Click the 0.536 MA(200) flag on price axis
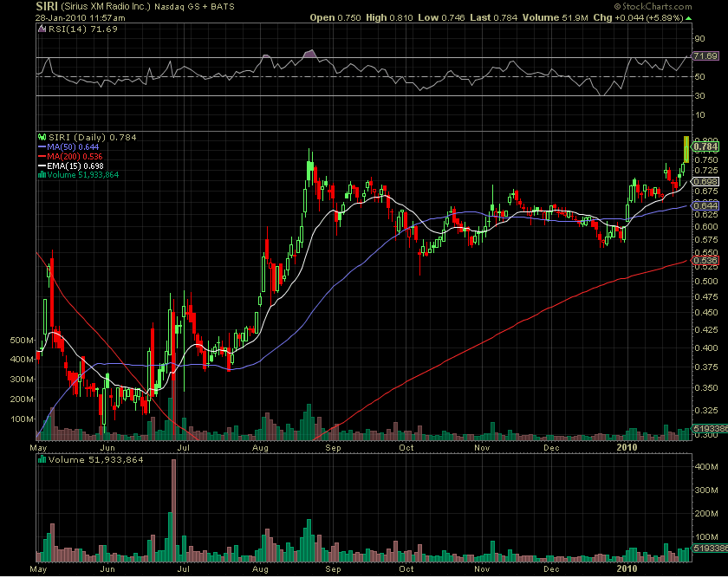 coord(705,261)
